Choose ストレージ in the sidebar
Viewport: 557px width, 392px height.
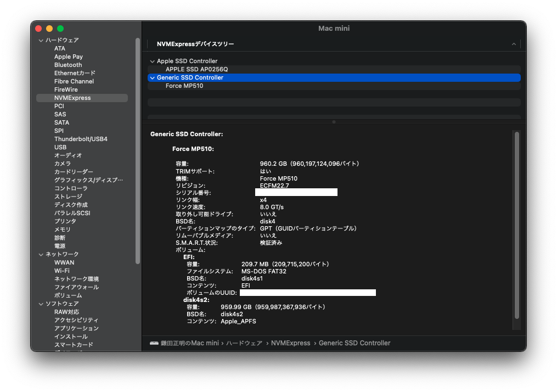[x=68, y=197]
